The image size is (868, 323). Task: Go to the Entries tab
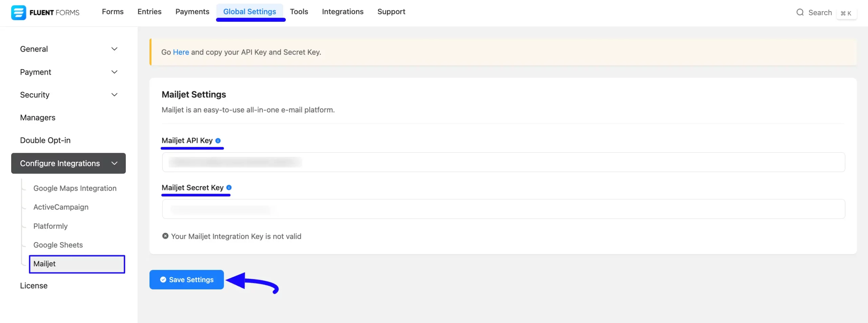point(149,12)
